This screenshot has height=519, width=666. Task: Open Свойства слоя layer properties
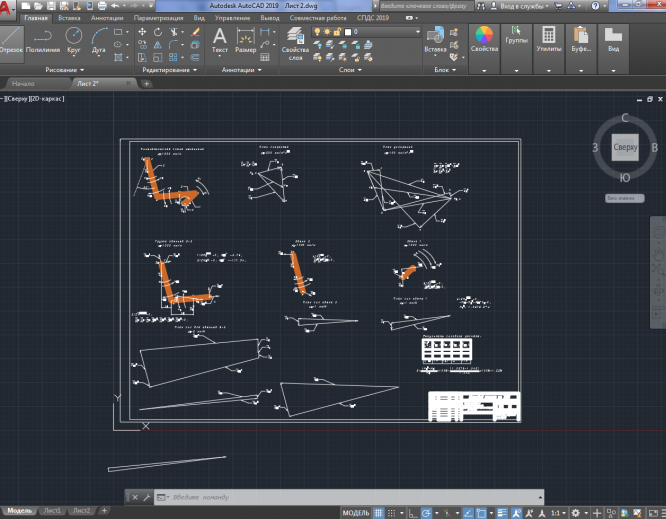click(295, 41)
